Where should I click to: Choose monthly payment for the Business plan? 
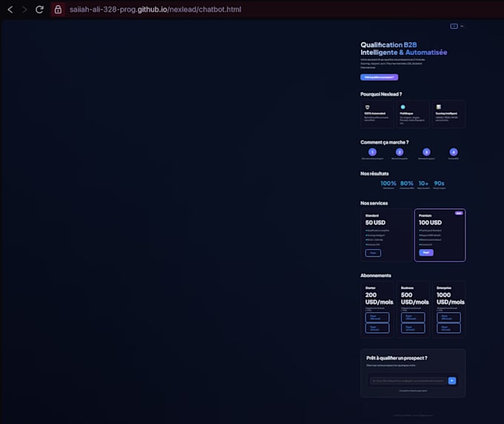point(413,317)
